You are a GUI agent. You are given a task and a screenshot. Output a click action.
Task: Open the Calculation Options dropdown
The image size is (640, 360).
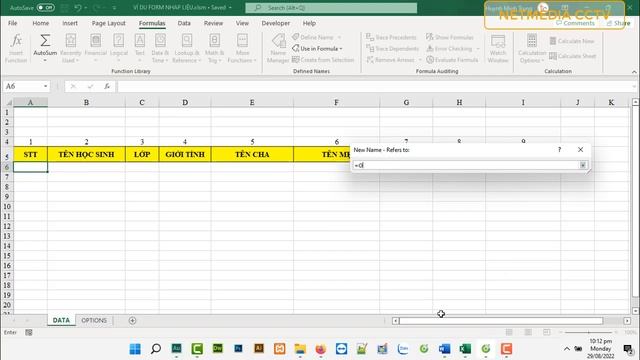[532, 48]
